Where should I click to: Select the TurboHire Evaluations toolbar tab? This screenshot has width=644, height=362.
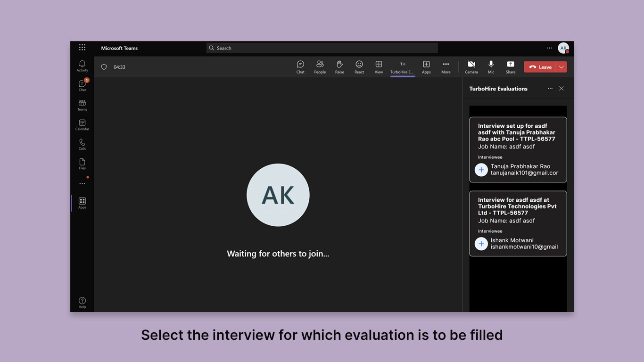coord(402,67)
